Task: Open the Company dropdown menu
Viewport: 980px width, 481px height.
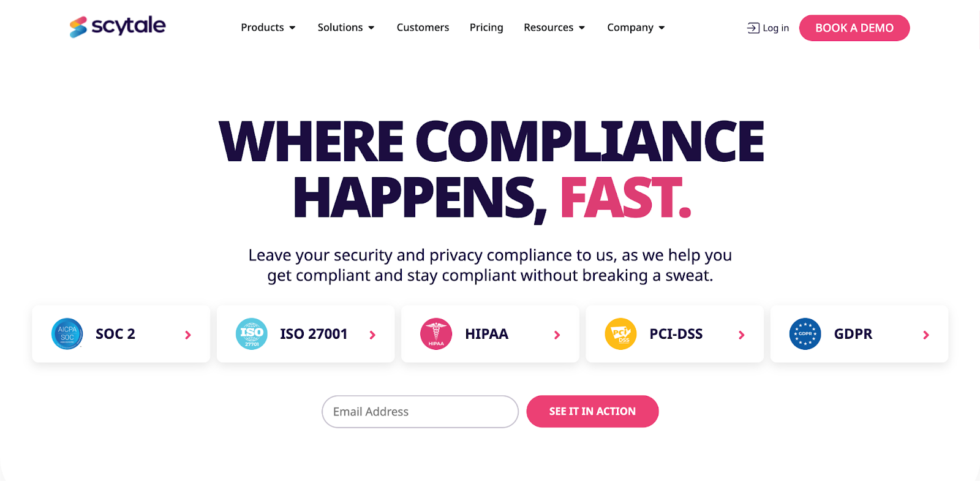Action: click(x=636, y=28)
